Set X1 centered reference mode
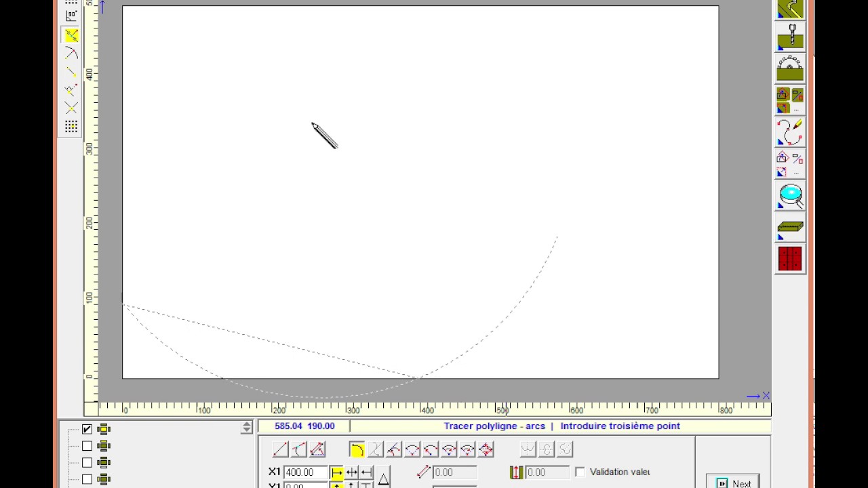Viewport: 868px width, 488px height. pos(351,472)
